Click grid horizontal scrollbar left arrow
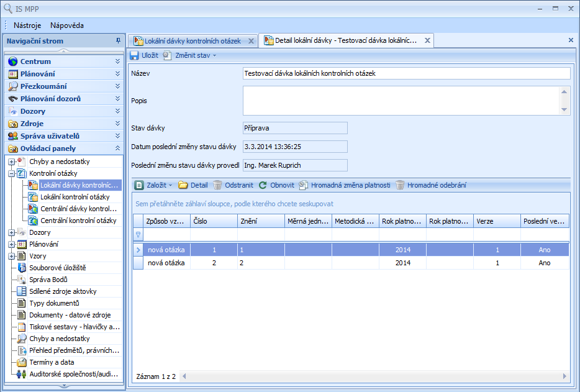Viewport: 580px width, 392px height. point(184,376)
